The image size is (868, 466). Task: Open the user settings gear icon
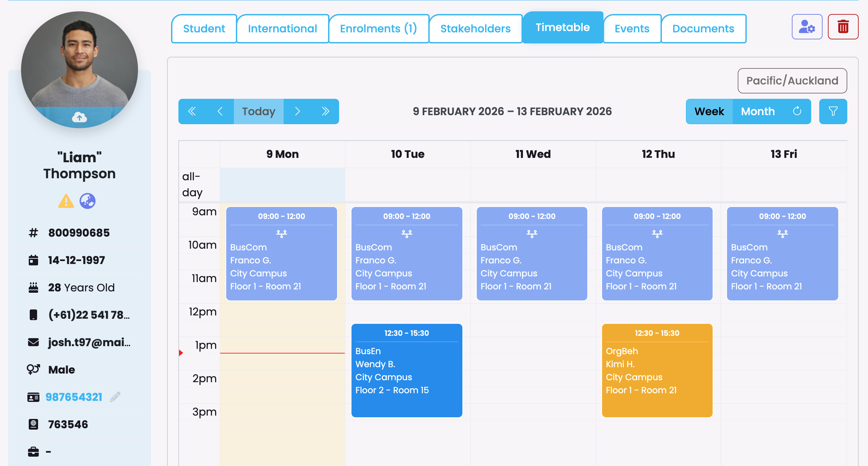click(x=807, y=27)
